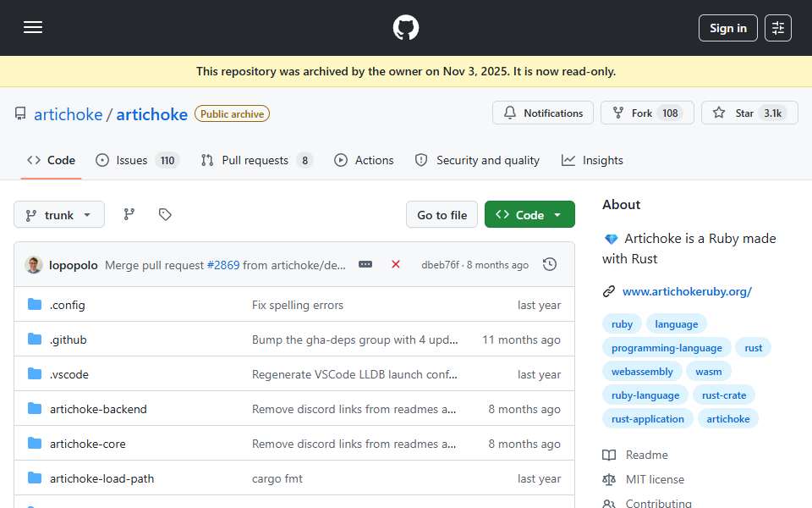Screen dimensions: 812x508
Task: Click the .github folder icon
Action: click(x=35, y=339)
